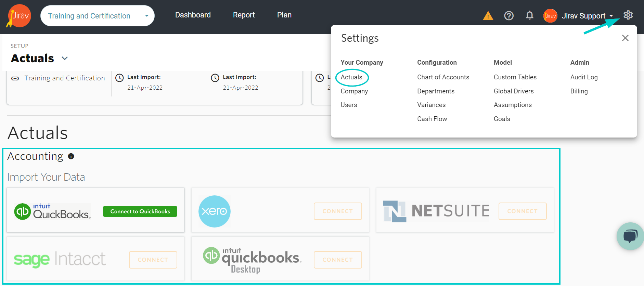The image size is (644, 286).
Task: Click Connect button for NetSuite
Action: pyautogui.click(x=523, y=211)
